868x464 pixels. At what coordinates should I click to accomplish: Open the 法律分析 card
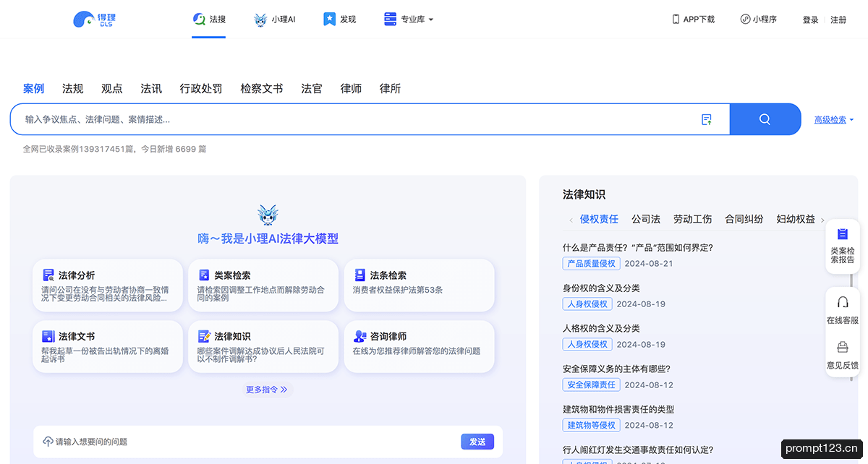(x=108, y=285)
